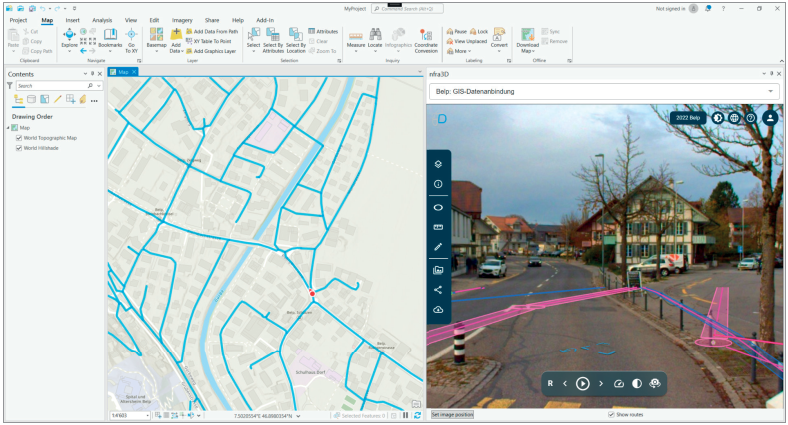788x425 pixels.
Task: Expand the Belp: GIS-Datenanbindung dropdown
Action: [770, 91]
